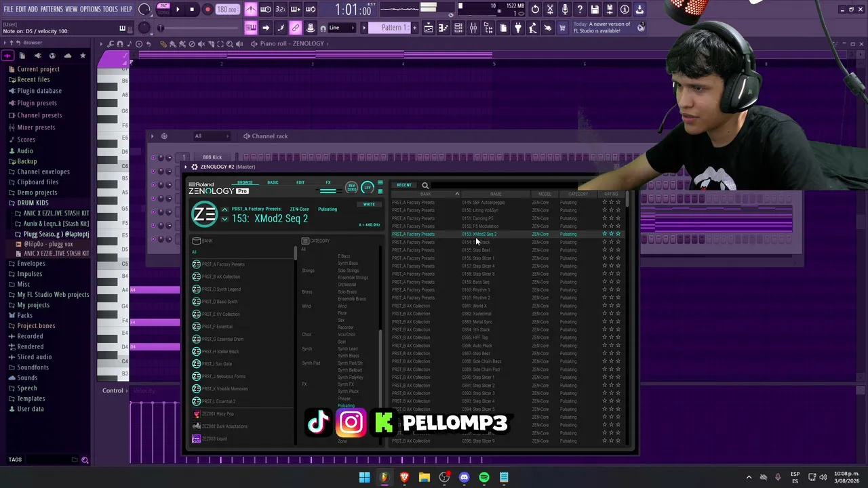Open the Playlist view
Screen dimensions: 868x488
click(x=429, y=28)
